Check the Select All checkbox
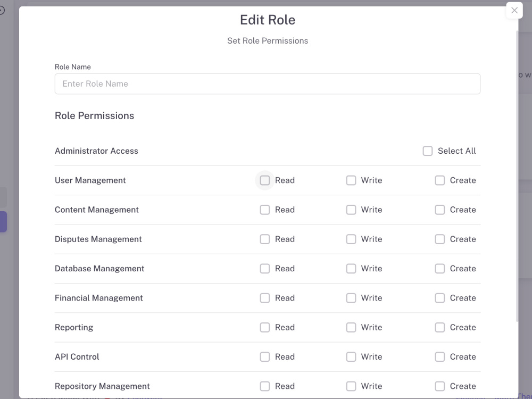The image size is (532, 399). (x=428, y=151)
